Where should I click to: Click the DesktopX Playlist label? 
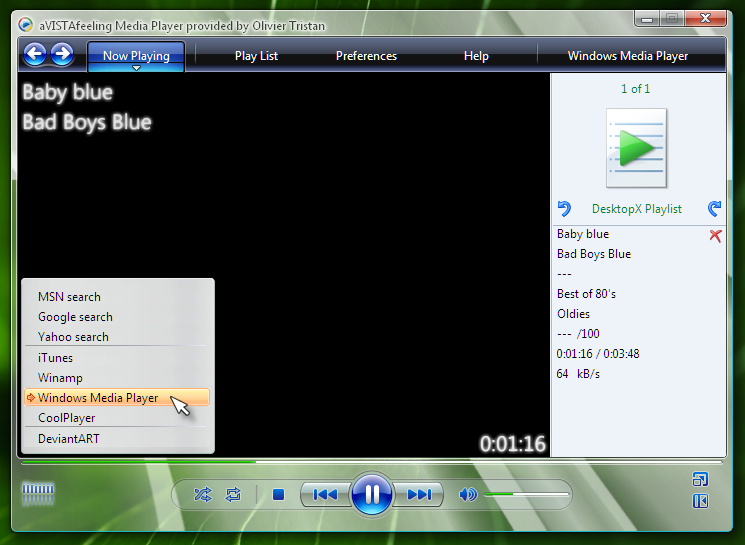click(637, 209)
